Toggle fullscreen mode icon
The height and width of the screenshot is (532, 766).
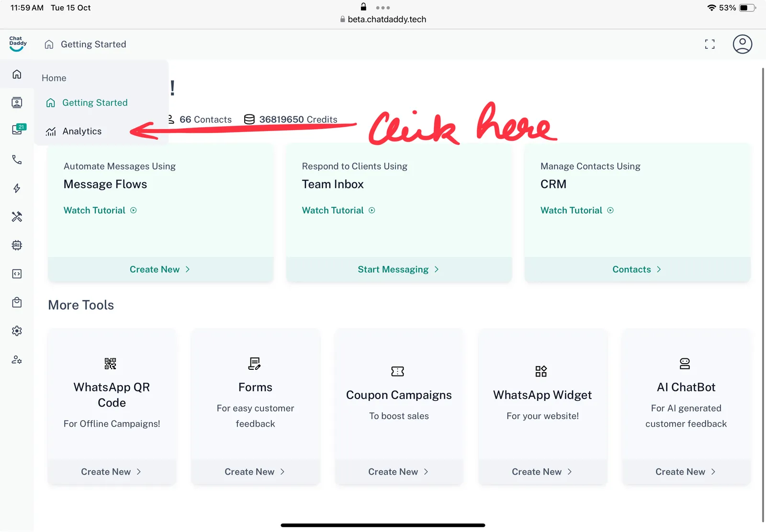(710, 44)
